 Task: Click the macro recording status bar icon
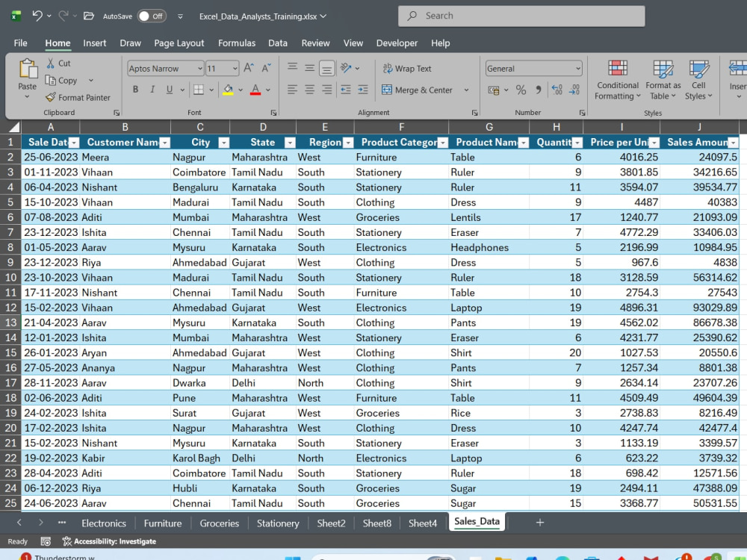tap(46, 541)
